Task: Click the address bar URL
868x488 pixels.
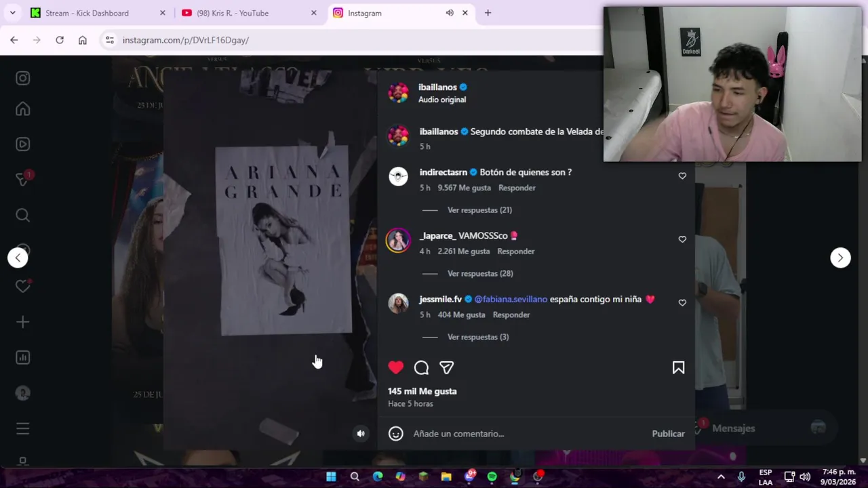Action: [185, 40]
